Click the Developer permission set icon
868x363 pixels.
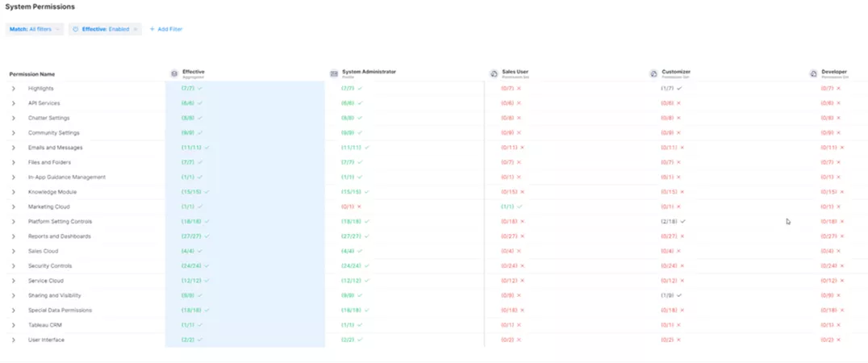(813, 73)
